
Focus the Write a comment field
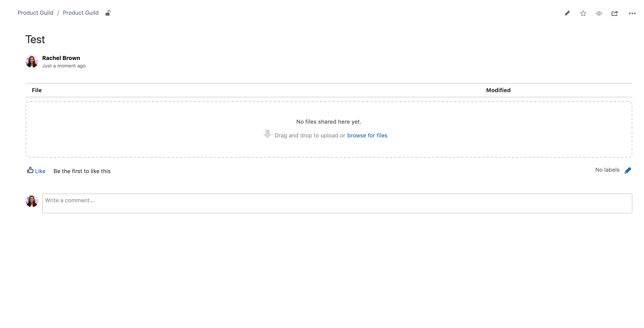click(x=337, y=203)
